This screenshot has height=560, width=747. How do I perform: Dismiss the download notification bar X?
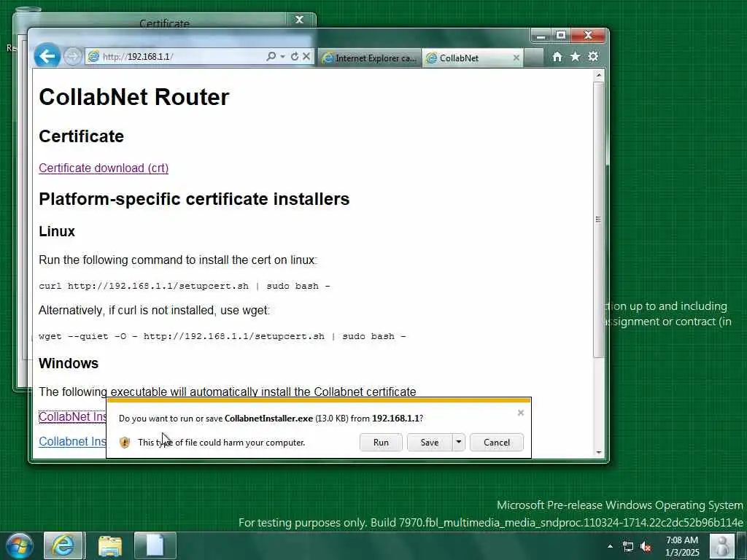pos(521,413)
